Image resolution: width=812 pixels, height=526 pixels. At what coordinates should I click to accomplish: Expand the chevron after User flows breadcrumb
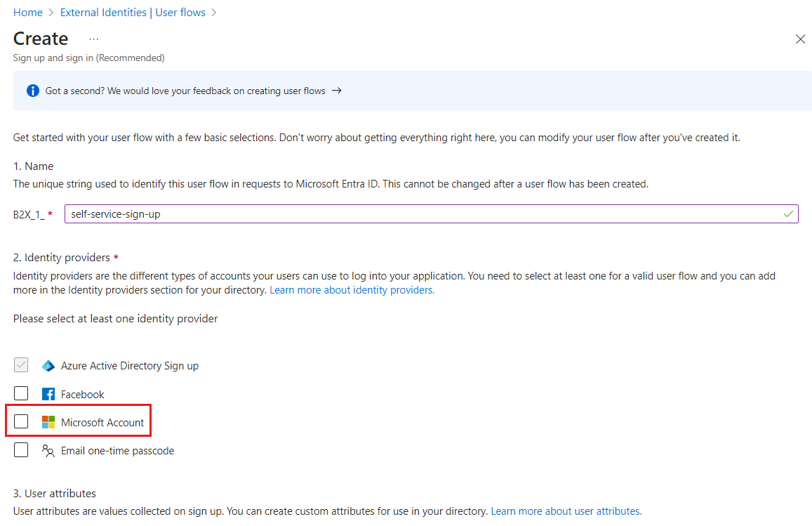[214, 12]
